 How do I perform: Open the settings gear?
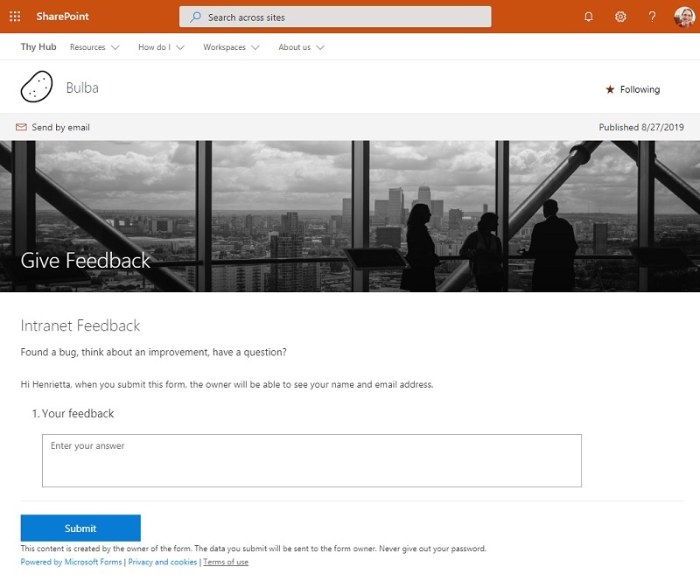click(620, 17)
